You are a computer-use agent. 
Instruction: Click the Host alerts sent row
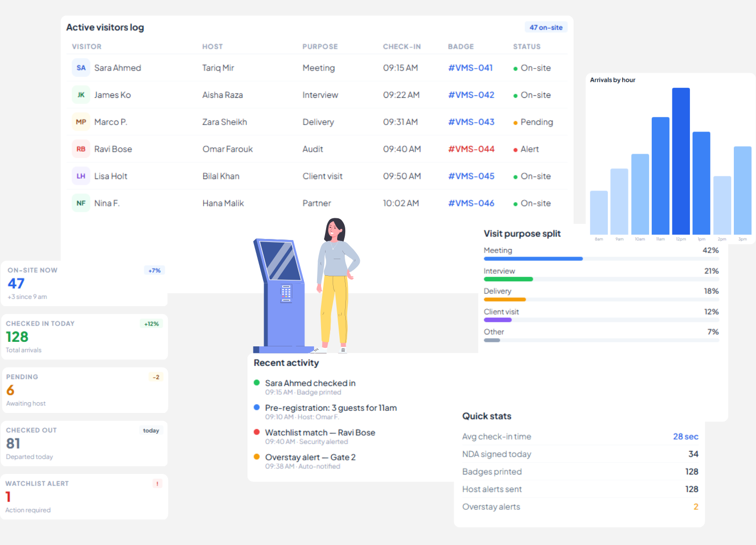[580, 489]
